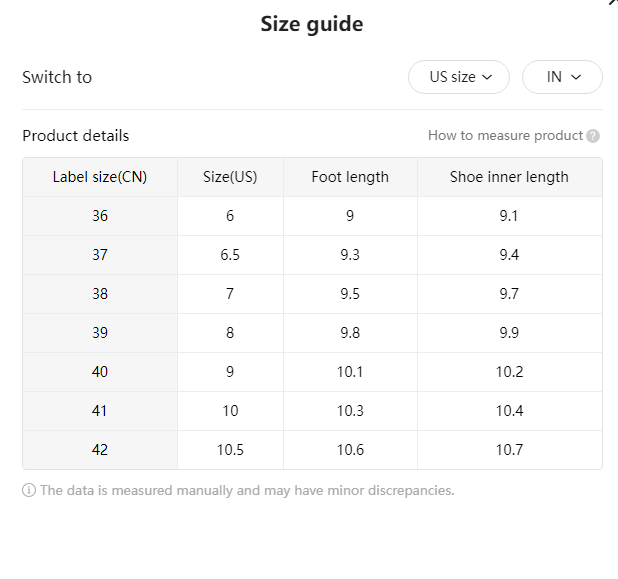Click the US size 6.5 cell
Viewport: 618px width, 579px height.
tap(230, 255)
